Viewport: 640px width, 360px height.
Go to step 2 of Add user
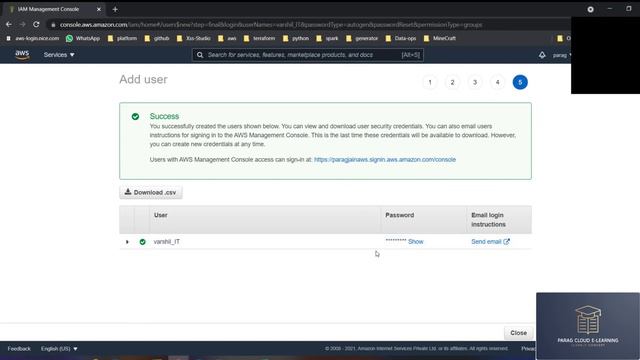pos(452,82)
